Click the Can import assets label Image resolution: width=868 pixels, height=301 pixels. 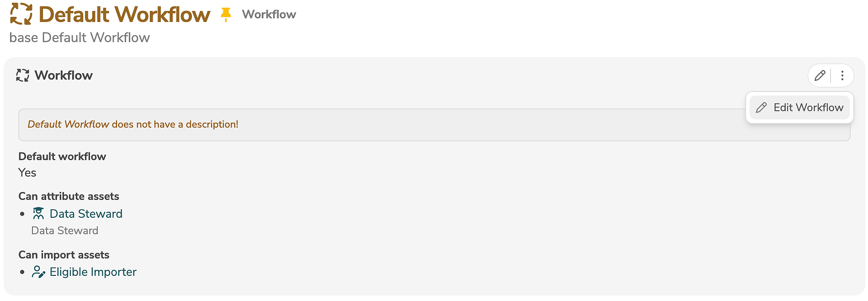[x=64, y=255]
